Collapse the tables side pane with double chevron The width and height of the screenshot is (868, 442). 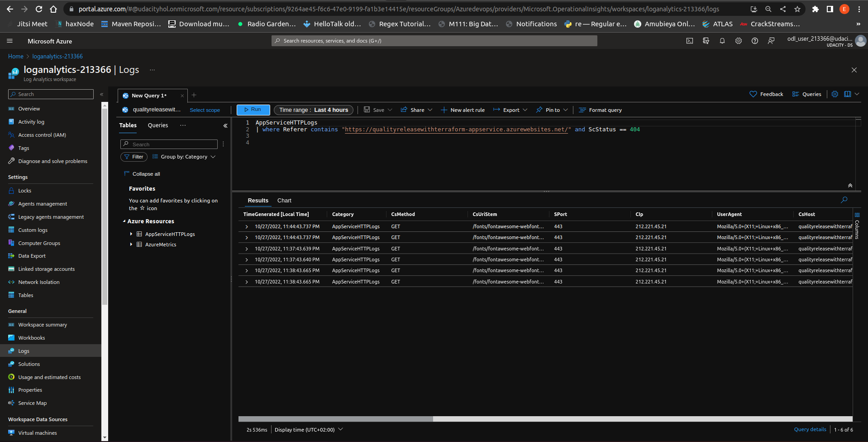tap(225, 125)
